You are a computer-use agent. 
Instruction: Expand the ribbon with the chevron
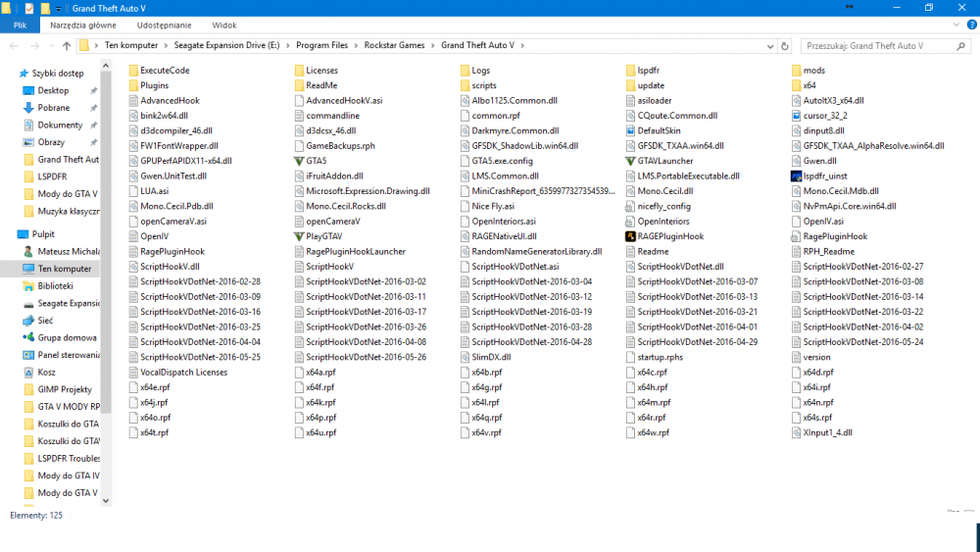coord(955,25)
